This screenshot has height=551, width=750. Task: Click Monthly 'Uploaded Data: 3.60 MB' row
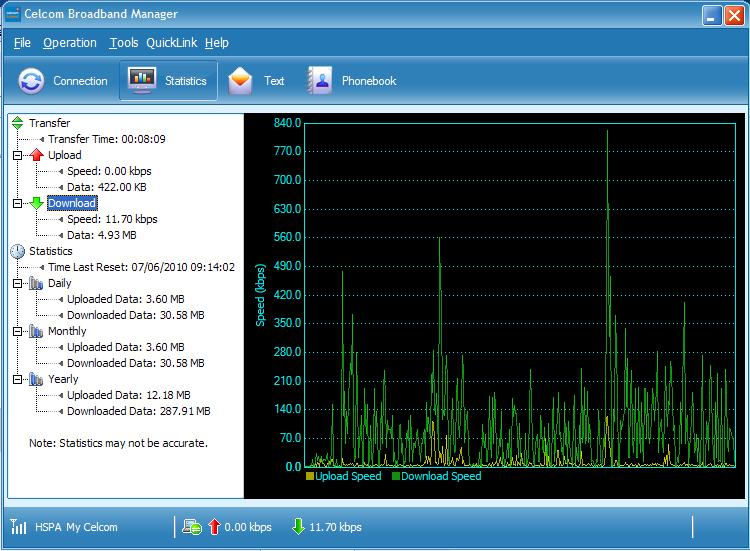click(x=126, y=347)
